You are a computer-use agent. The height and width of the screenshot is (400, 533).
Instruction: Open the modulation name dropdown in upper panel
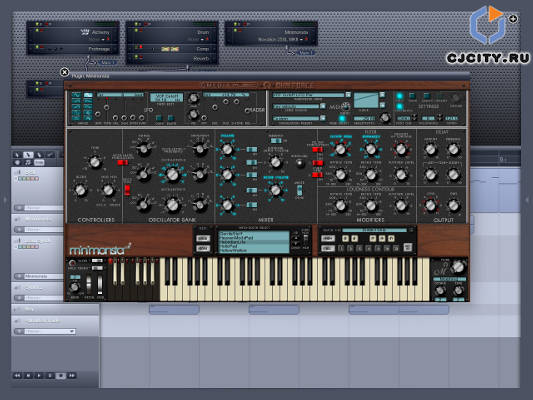(348, 95)
